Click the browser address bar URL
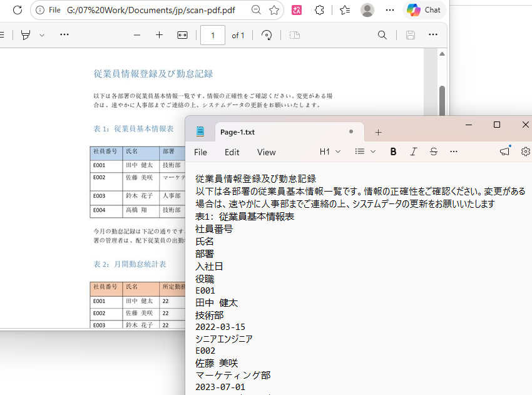 (151, 10)
